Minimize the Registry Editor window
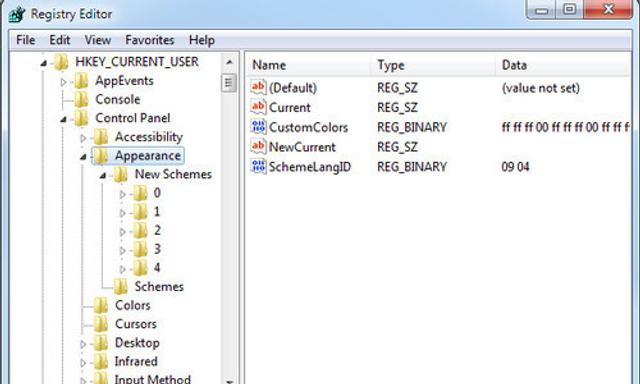 point(542,9)
